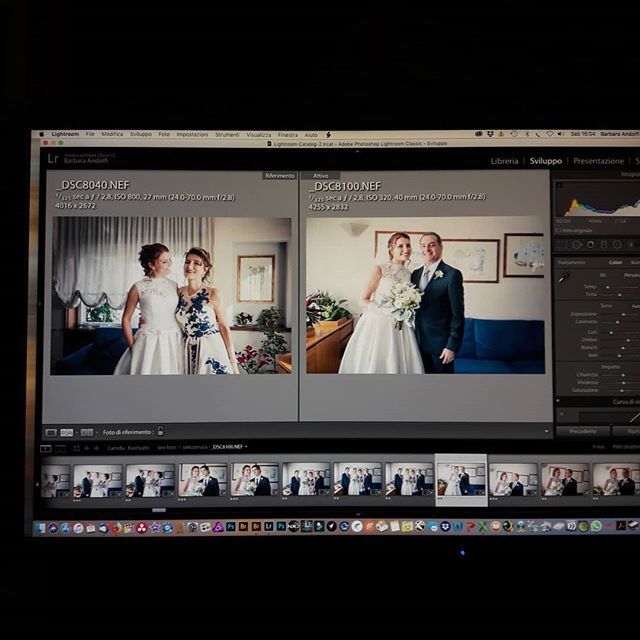Switch to Reference view in toolbar
This screenshot has width=640, height=640.
point(67,432)
